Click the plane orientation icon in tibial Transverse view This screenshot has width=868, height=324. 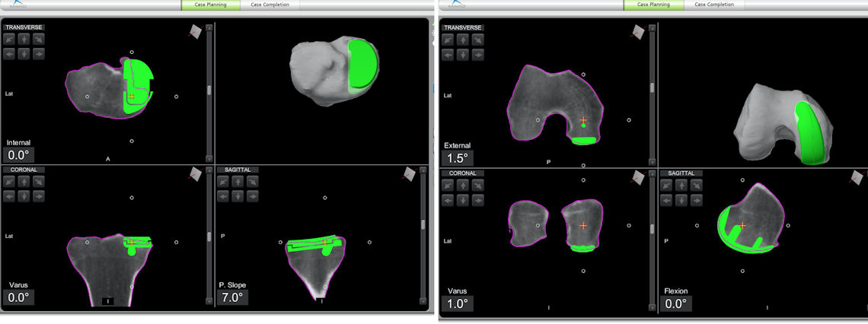pos(196,31)
